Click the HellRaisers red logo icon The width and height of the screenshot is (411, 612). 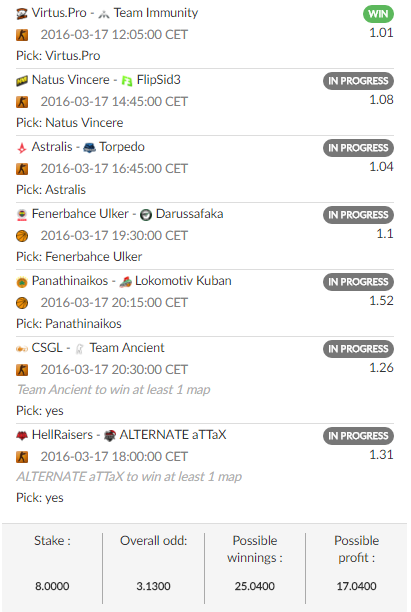tap(22, 436)
